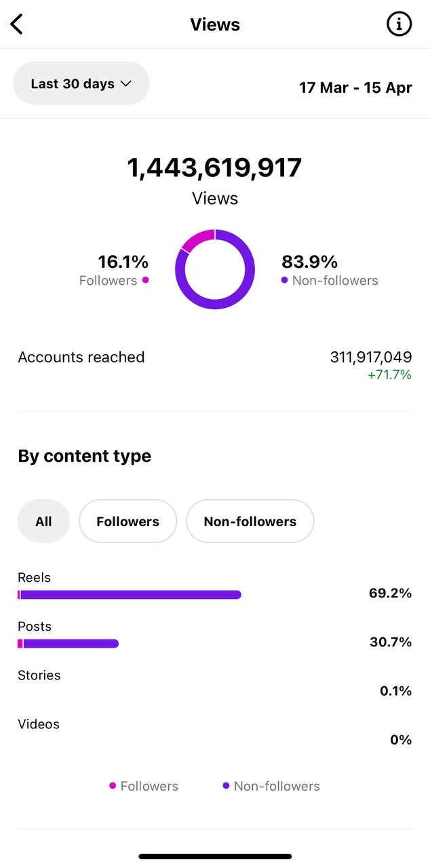Click the 17 Mar - 15 Apr date range
The image size is (430, 868).
(355, 87)
